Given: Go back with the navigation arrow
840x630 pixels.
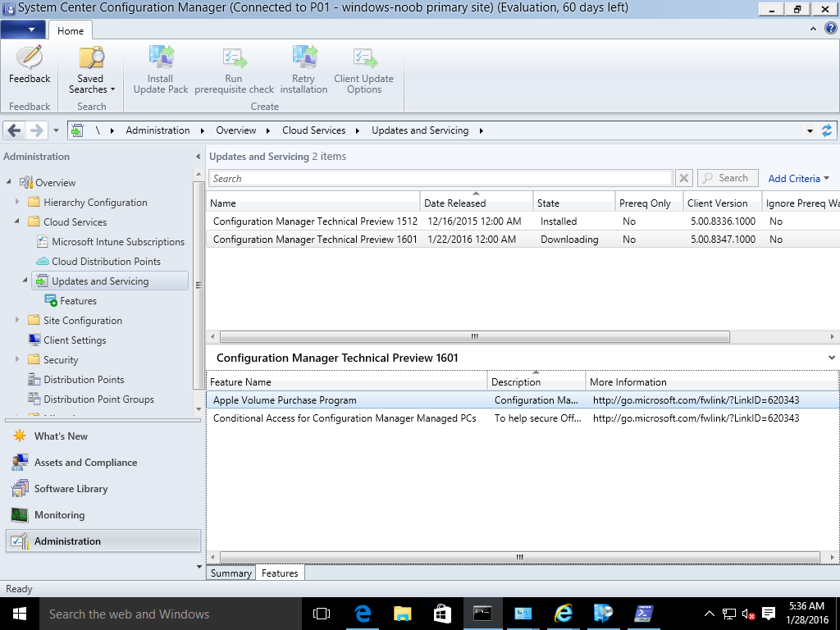Looking at the screenshot, I should [x=15, y=130].
